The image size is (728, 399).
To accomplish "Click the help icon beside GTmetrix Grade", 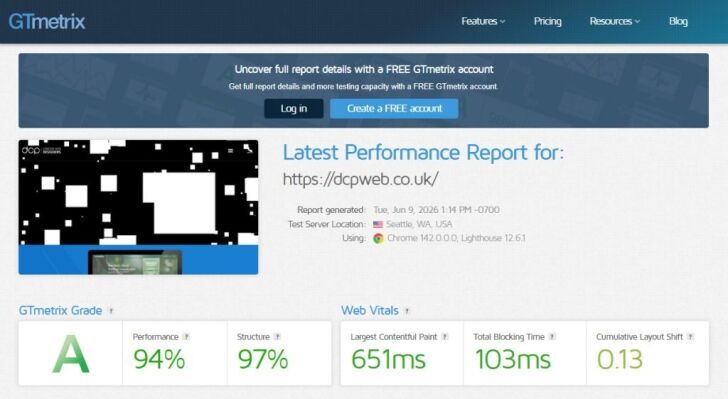I will [111, 311].
